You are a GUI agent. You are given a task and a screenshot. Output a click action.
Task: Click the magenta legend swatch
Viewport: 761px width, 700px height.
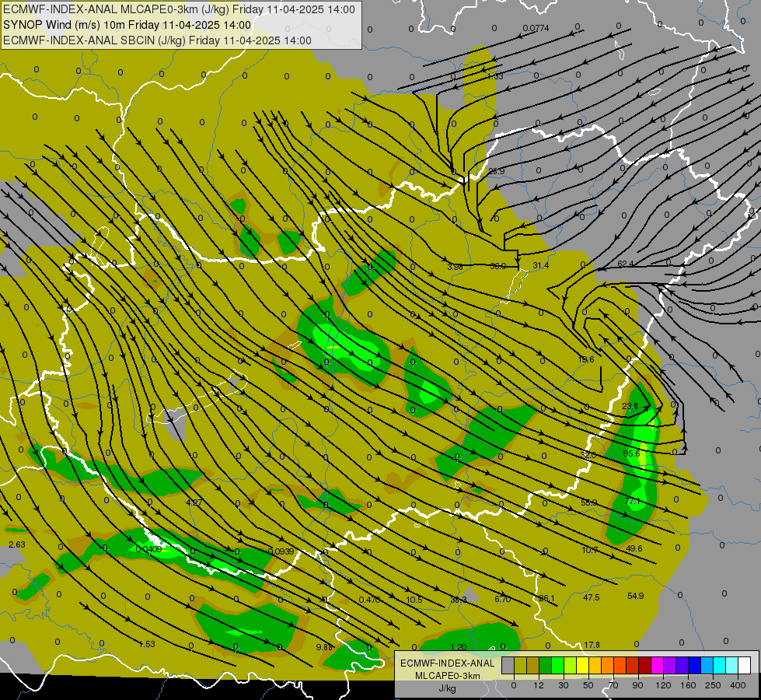point(658,665)
